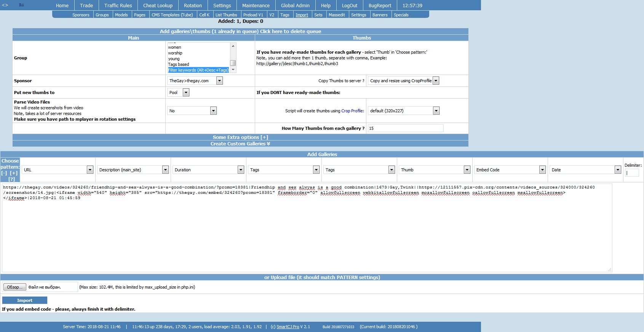The height and width of the screenshot is (332, 644).
Task: Click LogOut in the top menu
Action: coord(350,5)
